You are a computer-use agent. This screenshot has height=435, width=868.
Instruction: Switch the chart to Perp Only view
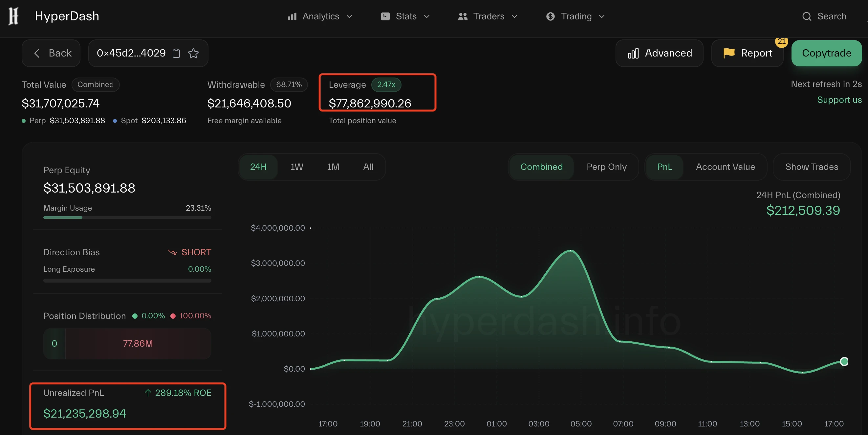tap(607, 167)
